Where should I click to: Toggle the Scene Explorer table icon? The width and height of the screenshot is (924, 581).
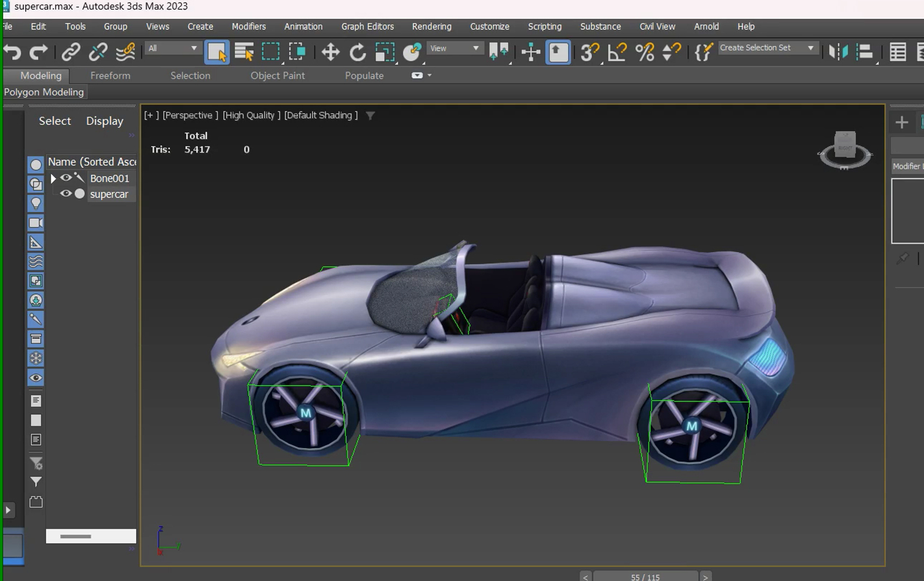pos(898,52)
